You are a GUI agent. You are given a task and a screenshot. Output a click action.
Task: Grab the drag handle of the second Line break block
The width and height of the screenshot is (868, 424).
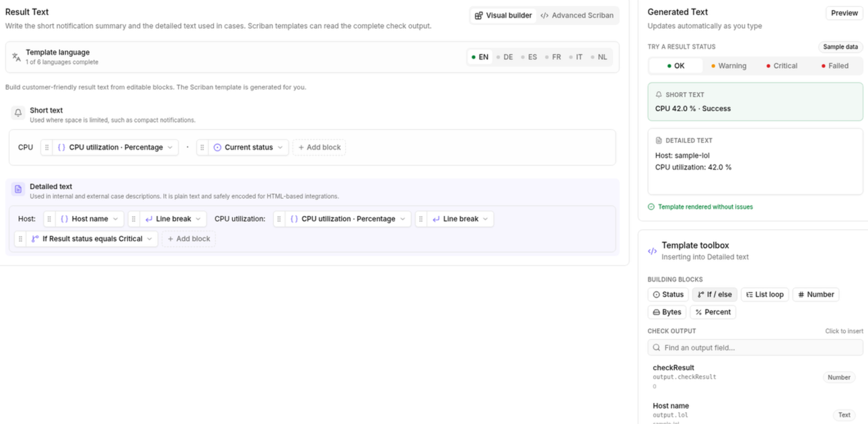pyautogui.click(x=421, y=219)
